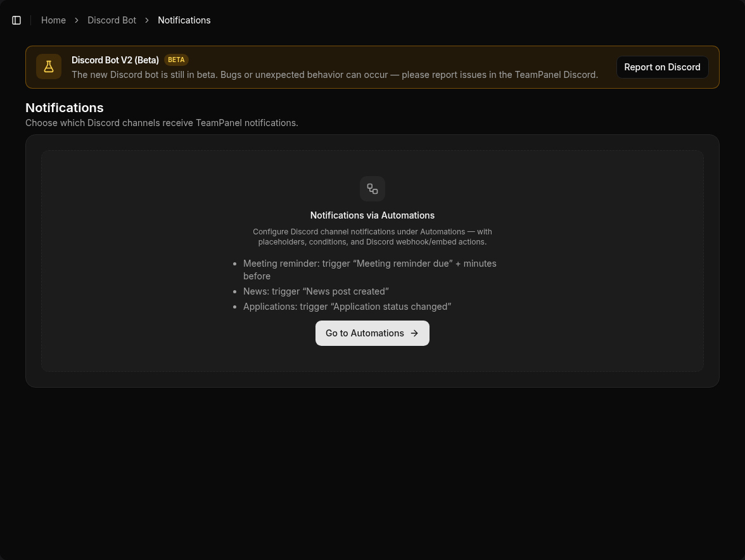This screenshot has width=745, height=560.
Task: Toggle the sidebar panel icon
Action: point(16,20)
